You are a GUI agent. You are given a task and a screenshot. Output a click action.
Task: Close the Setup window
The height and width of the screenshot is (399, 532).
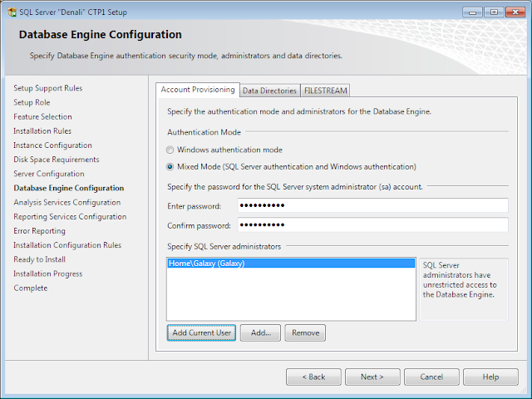515,12
